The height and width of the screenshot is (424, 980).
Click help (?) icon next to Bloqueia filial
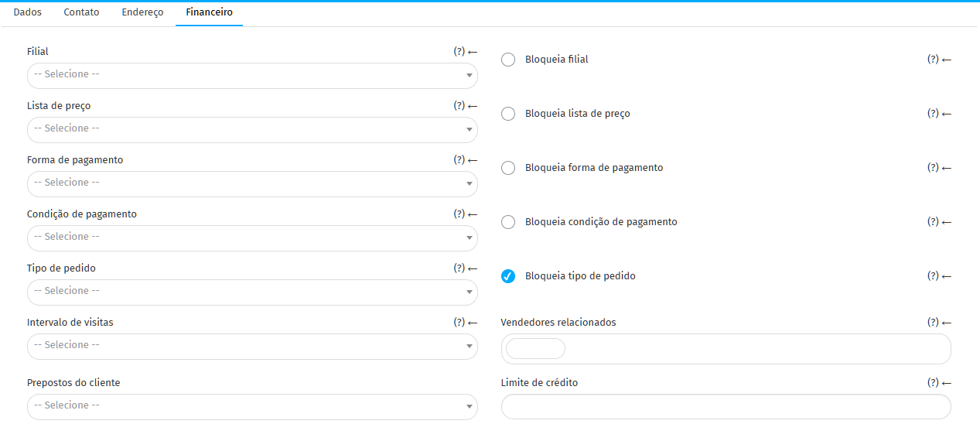click(933, 60)
